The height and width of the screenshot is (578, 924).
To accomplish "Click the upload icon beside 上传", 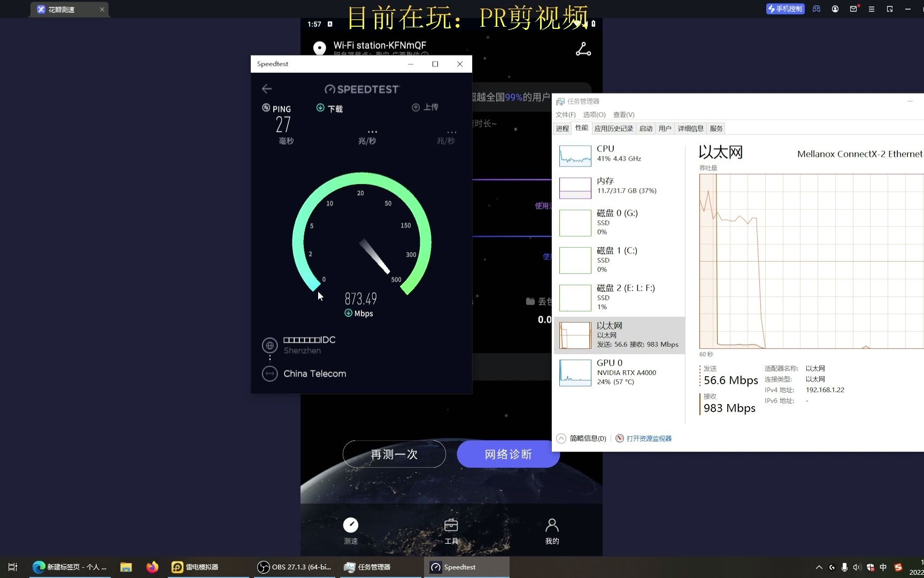I will pos(415,108).
